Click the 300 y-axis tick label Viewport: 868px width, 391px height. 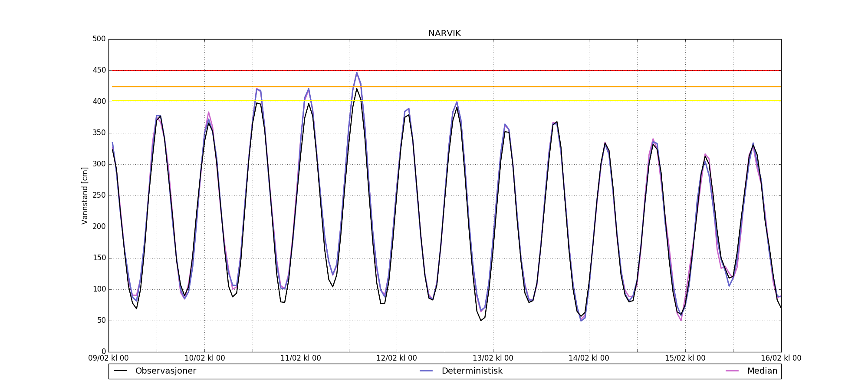[99, 164]
